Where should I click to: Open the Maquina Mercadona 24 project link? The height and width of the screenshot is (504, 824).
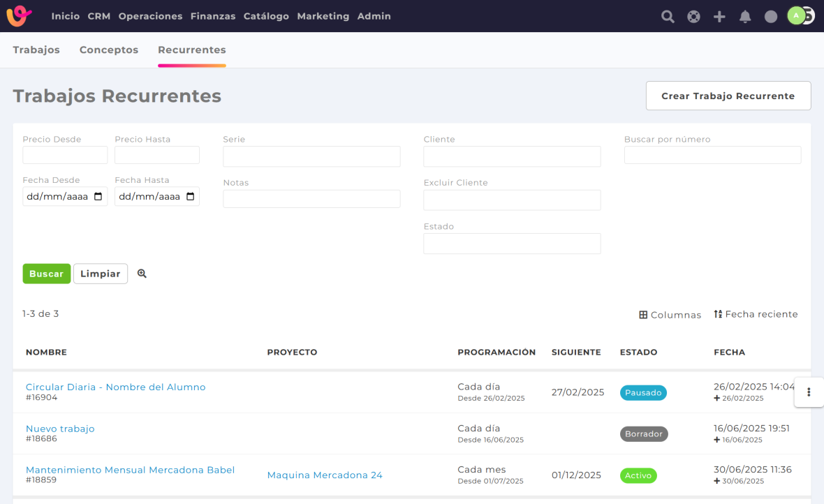[x=325, y=475]
